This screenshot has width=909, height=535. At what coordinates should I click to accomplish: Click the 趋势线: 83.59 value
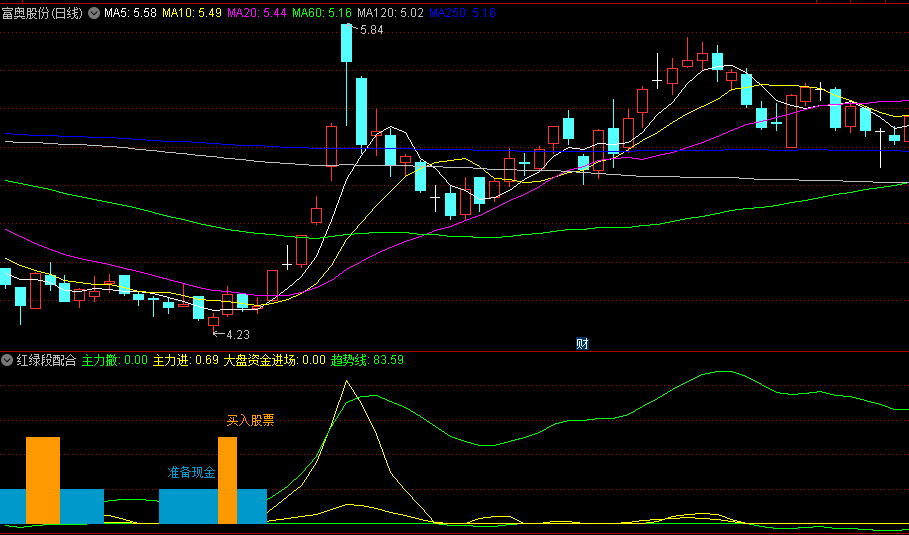[368, 360]
